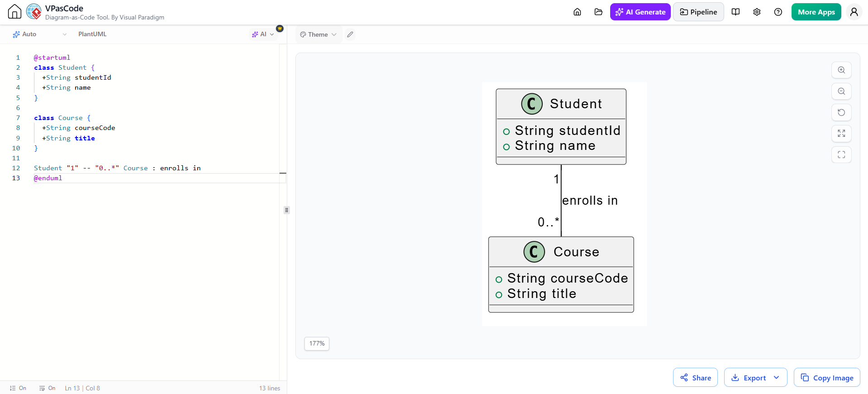Zoom in on the diagram preview
This screenshot has height=394, width=868.
click(x=841, y=70)
